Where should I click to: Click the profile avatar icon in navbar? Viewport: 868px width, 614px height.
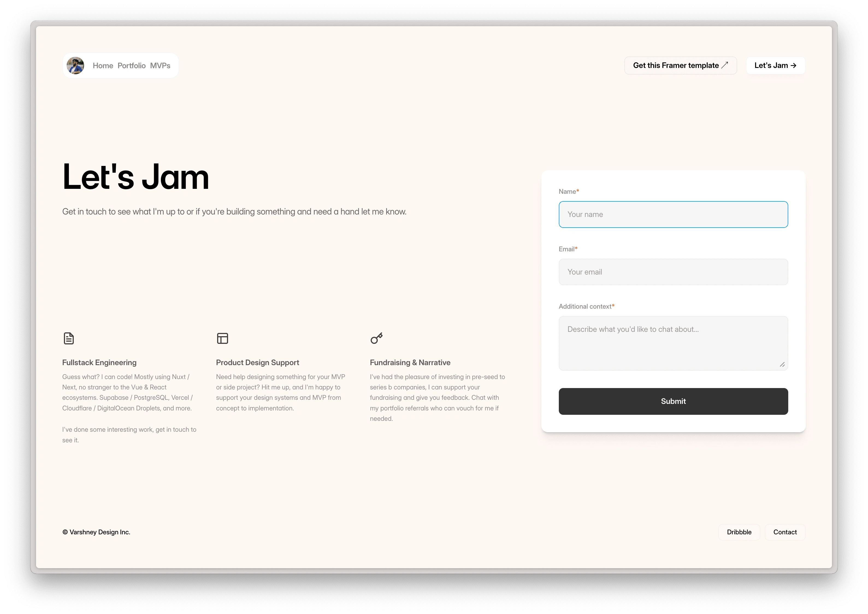point(75,65)
